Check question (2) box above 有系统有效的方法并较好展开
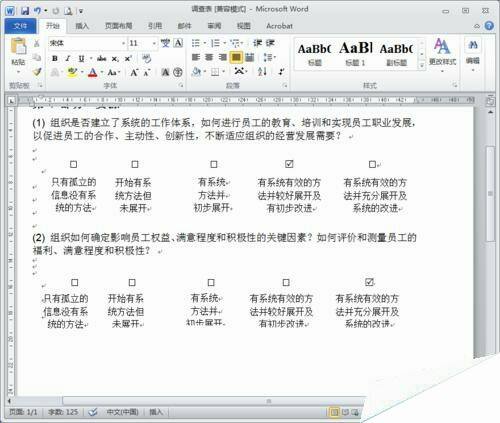This screenshot has width=500, height=423. pos(286,283)
